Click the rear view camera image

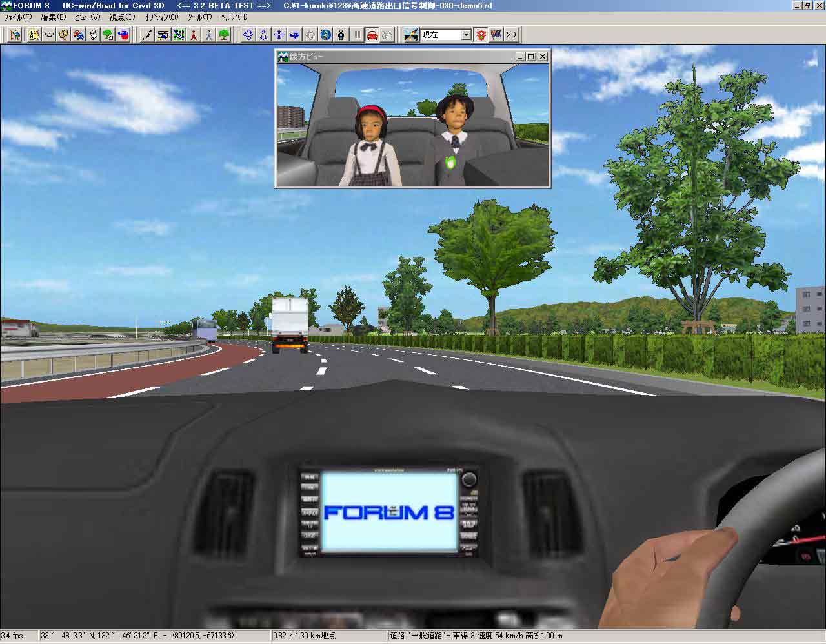[413, 125]
